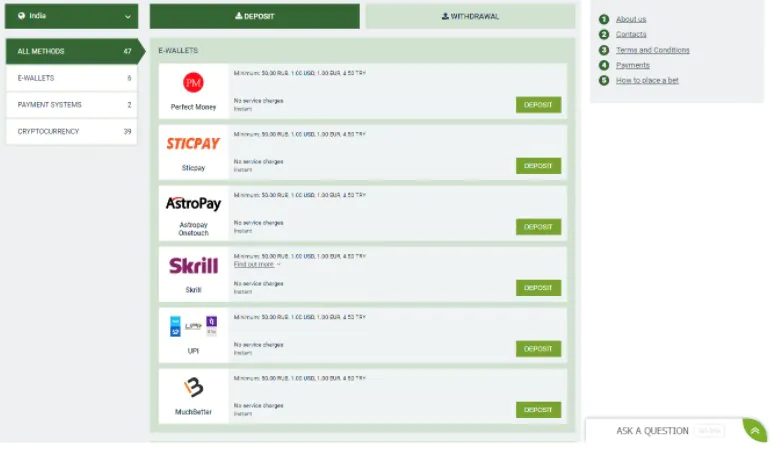Open the Payments link

(632, 65)
